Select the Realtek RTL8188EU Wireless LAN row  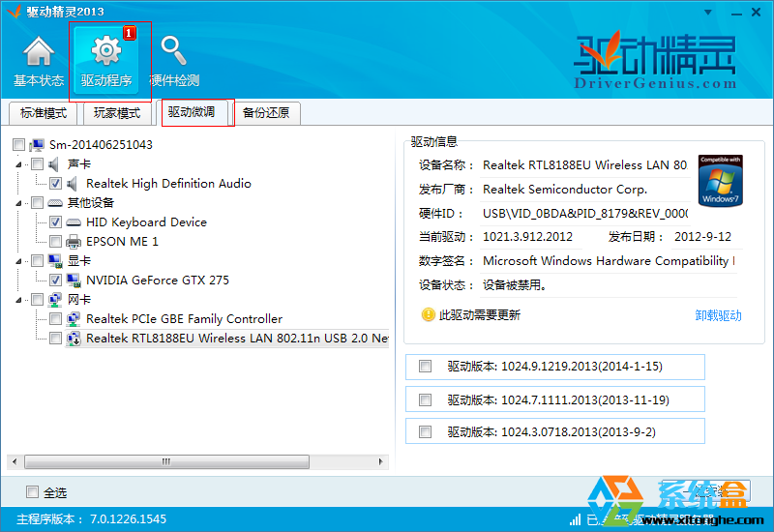pos(227,338)
